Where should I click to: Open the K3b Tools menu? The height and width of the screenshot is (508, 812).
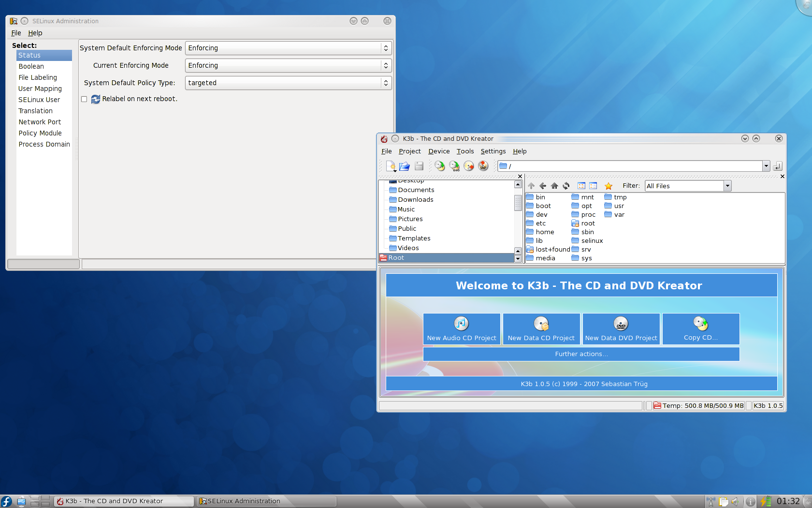[465, 151]
